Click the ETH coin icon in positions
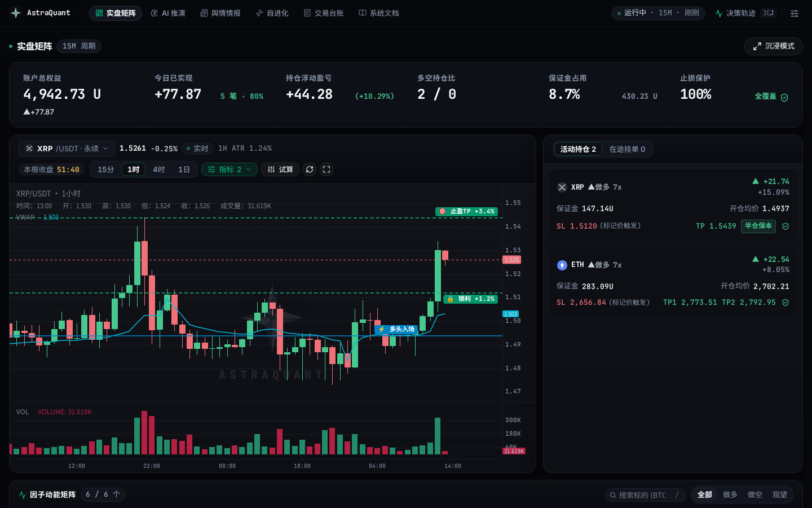The width and height of the screenshot is (812, 508). [x=562, y=265]
